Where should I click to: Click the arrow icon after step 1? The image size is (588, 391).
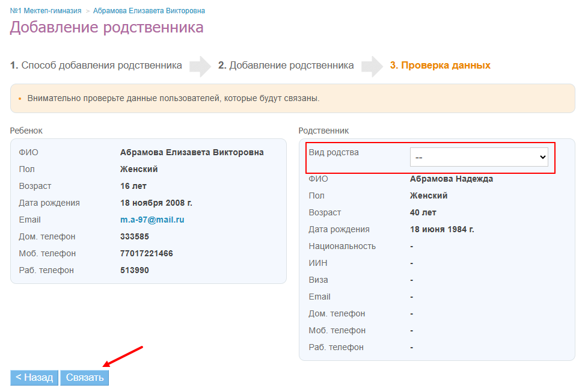200,66
